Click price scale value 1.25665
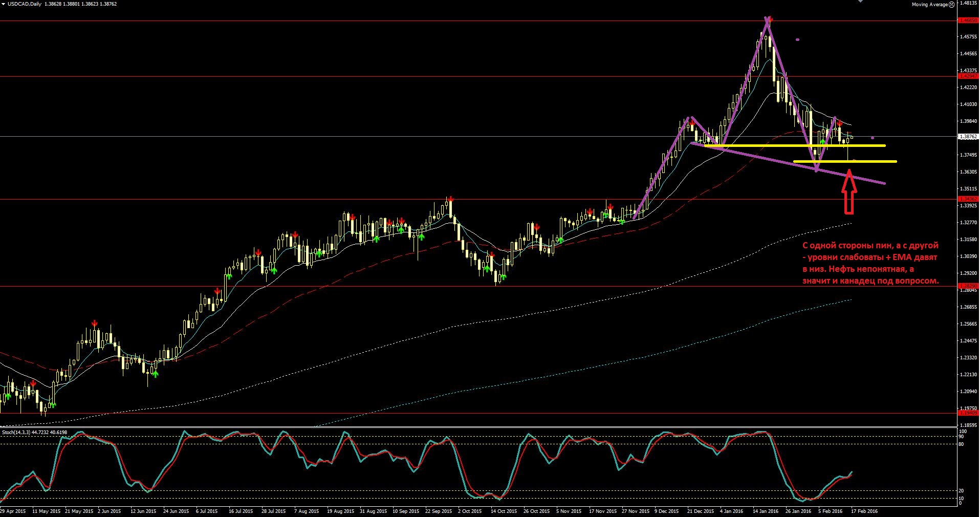This screenshot has width=980, height=517. 968,324
